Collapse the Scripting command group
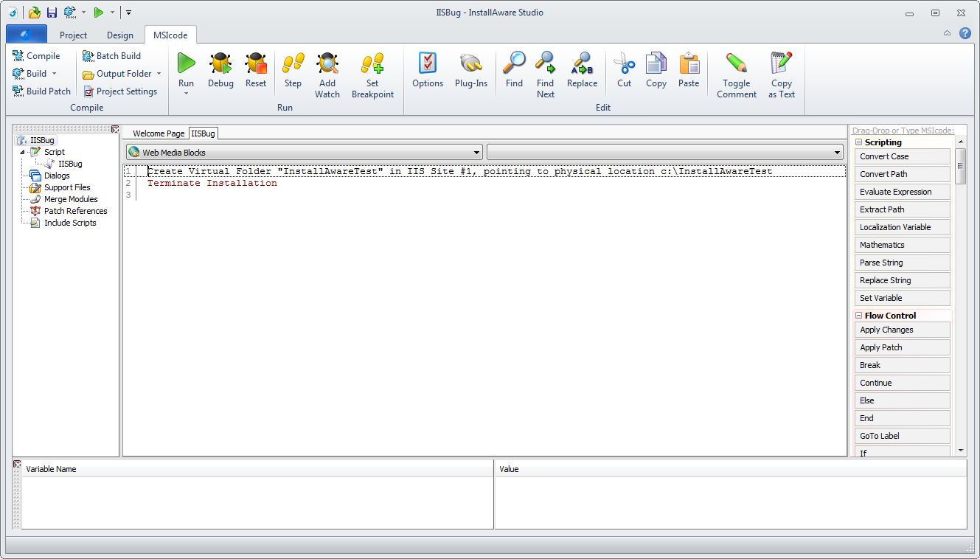 click(859, 142)
